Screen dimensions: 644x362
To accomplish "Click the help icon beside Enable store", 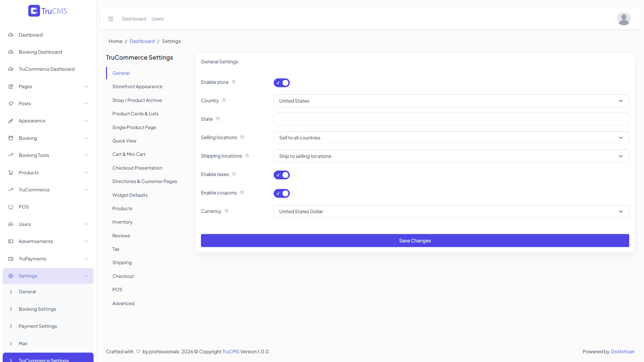I will (x=234, y=82).
